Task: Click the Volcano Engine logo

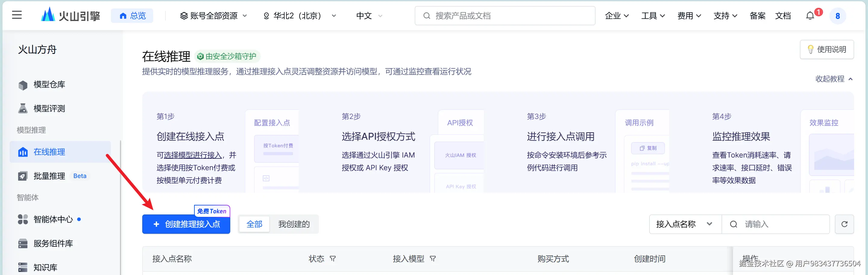Action: pos(71,15)
